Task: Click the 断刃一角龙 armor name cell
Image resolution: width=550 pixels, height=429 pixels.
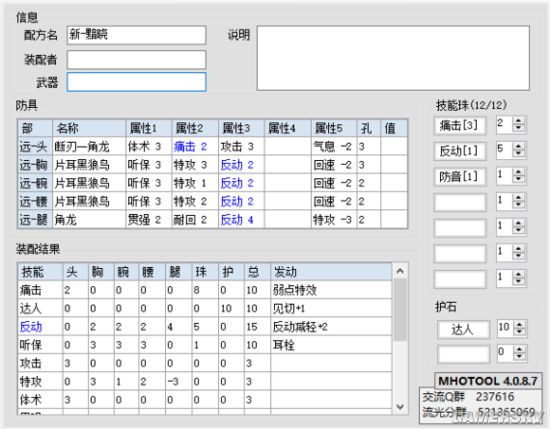Action: click(89, 147)
